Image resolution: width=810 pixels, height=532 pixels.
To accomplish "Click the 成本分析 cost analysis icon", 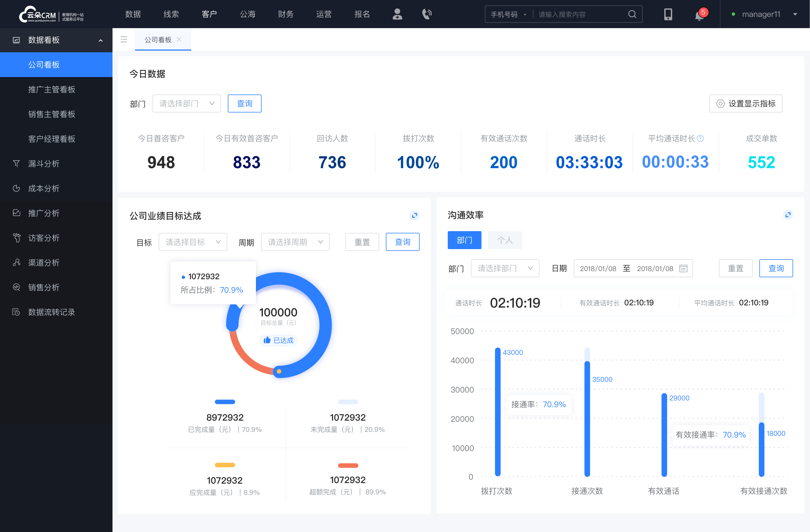I will tap(15, 188).
